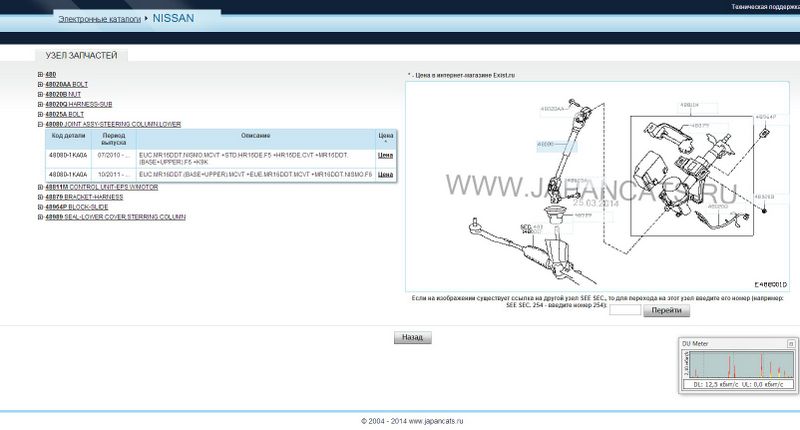Click the Перейти button
This screenshot has width=800, height=430.
[666, 310]
